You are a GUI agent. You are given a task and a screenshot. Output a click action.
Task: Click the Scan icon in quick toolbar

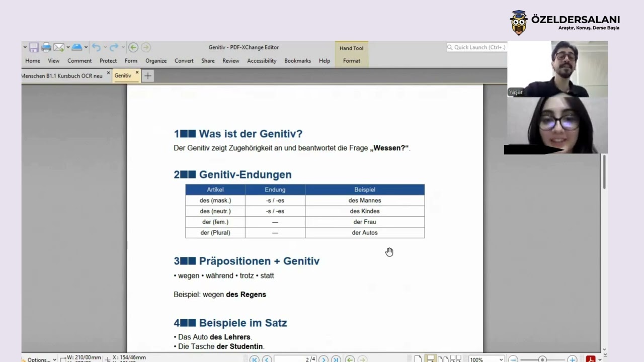(x=76, y=47)
